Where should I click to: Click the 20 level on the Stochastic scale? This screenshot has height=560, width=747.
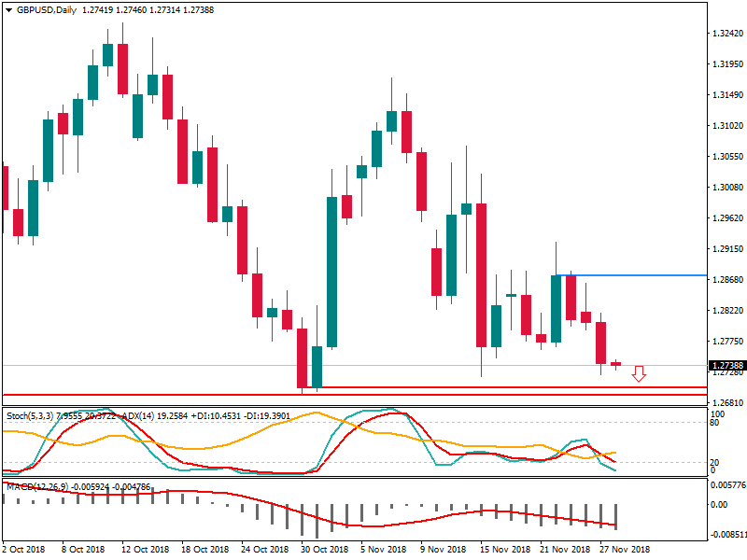[x=714, y=462]
